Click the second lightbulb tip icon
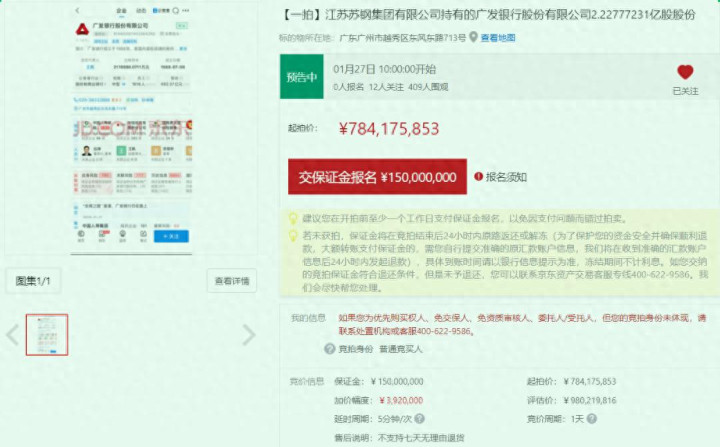 click(292, 236)
